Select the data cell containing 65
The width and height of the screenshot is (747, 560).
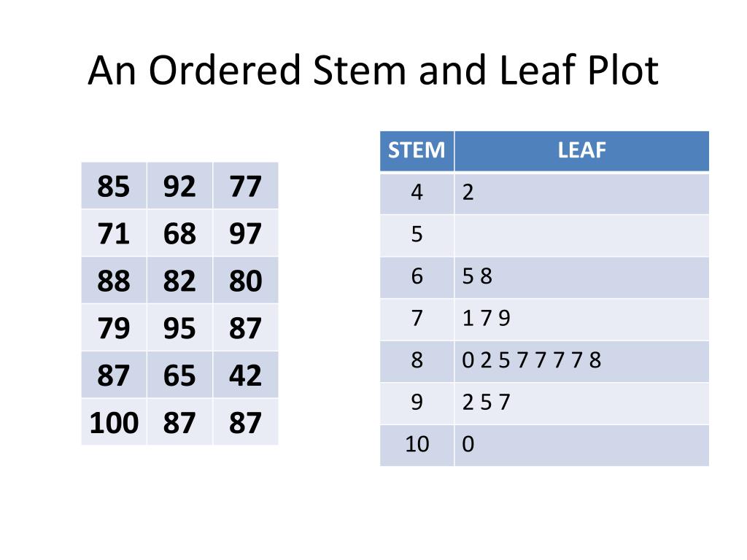pos(179,376)
